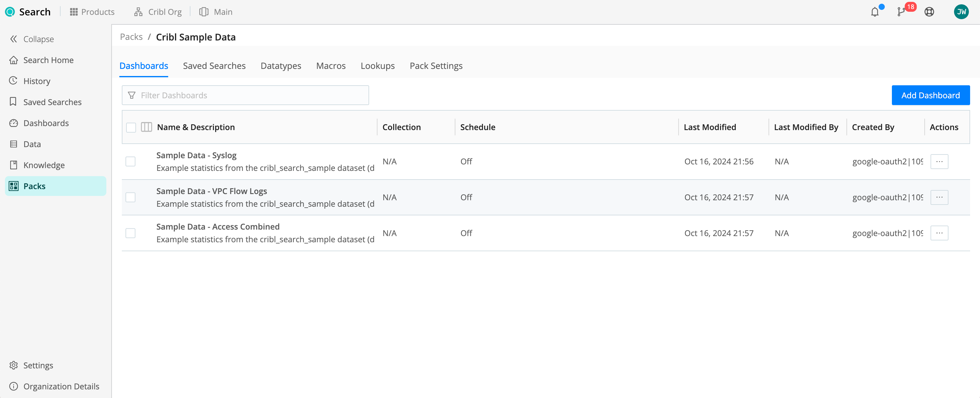This screenshot has height=398, width=980.
Task: Open the Pack Settings tab
Action: pos(436,66)
